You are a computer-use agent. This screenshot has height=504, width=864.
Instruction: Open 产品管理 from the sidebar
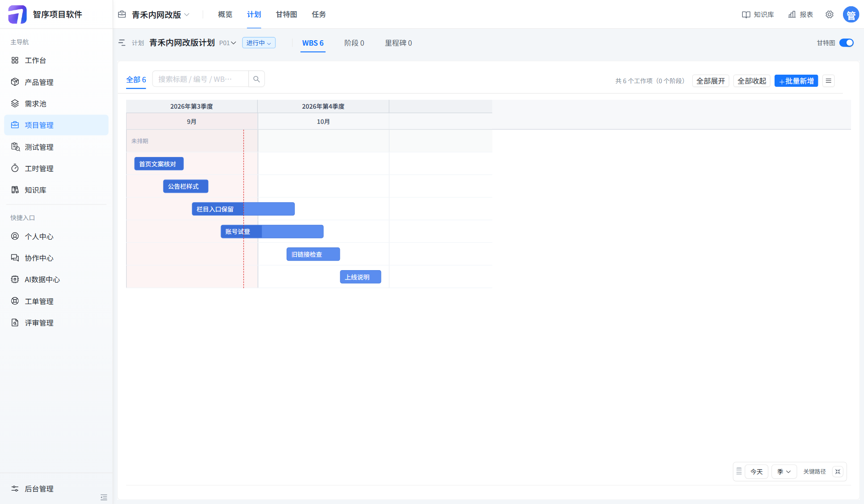[56, 82]
